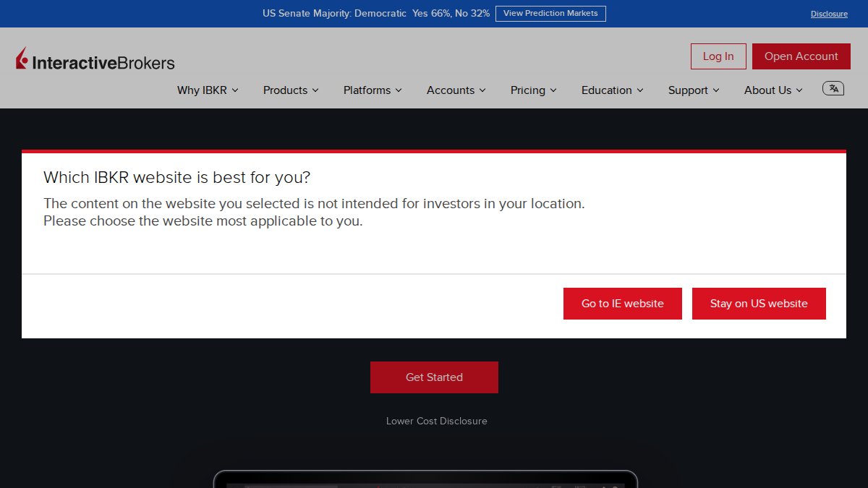Select Go to IE website
The image size is (868, 488).
pyautogui.click(x=623, y=304)
